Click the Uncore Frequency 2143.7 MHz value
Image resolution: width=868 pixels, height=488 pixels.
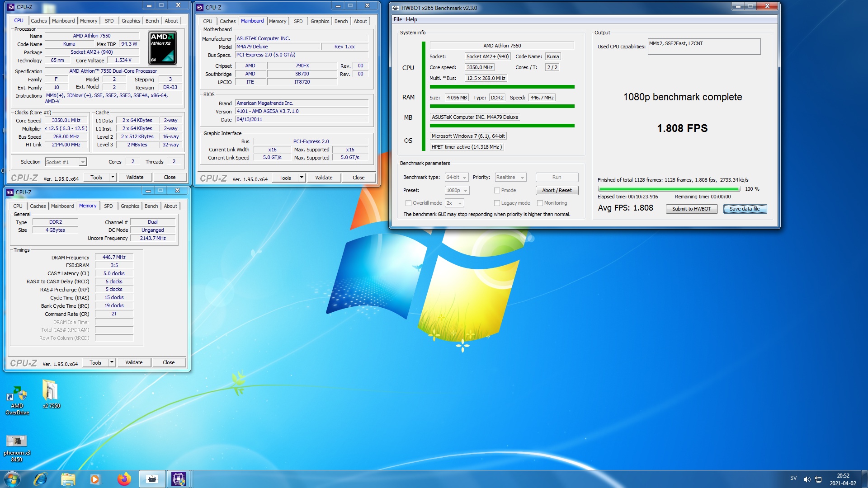click(153, 238)
